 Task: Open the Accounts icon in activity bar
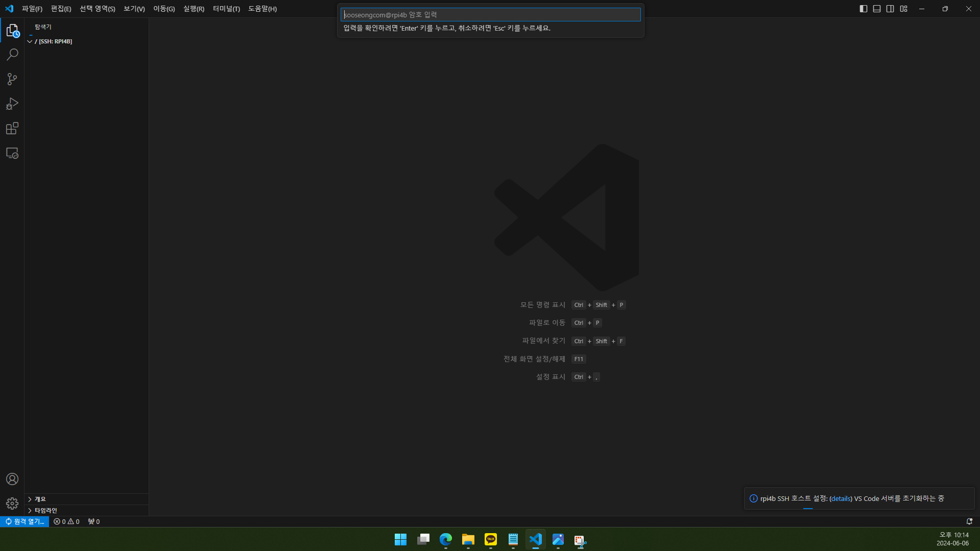pos(12,479)
